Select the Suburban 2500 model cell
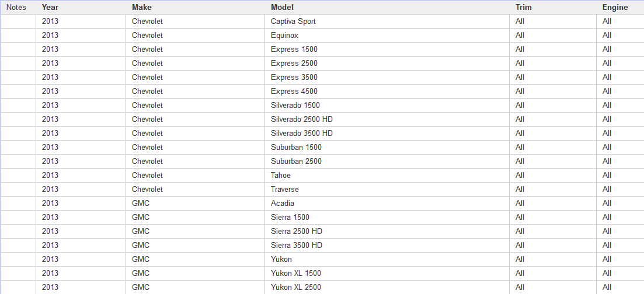The height and width of the screenshot is (294, 644). click(296, 162)
